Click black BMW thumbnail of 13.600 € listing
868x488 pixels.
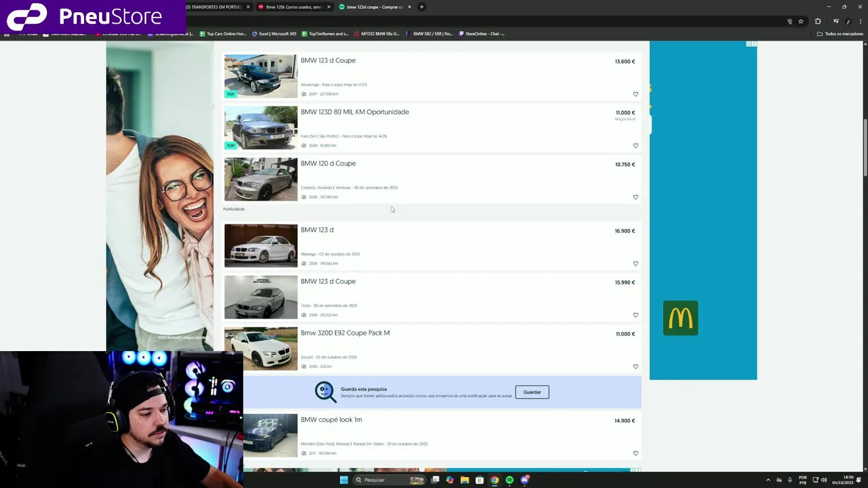pyautogui.click(x=261, y=76)
